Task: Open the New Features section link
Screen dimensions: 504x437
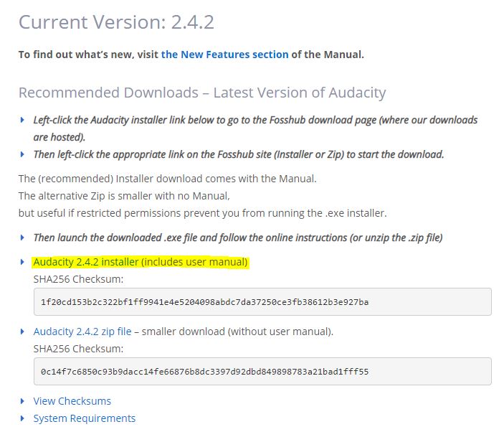Action: [224, 55]
